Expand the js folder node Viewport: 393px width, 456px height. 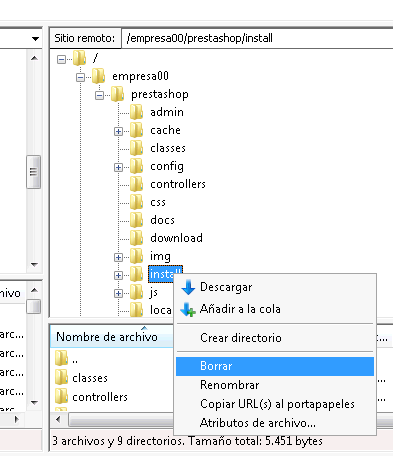click(x=118, y=293)
